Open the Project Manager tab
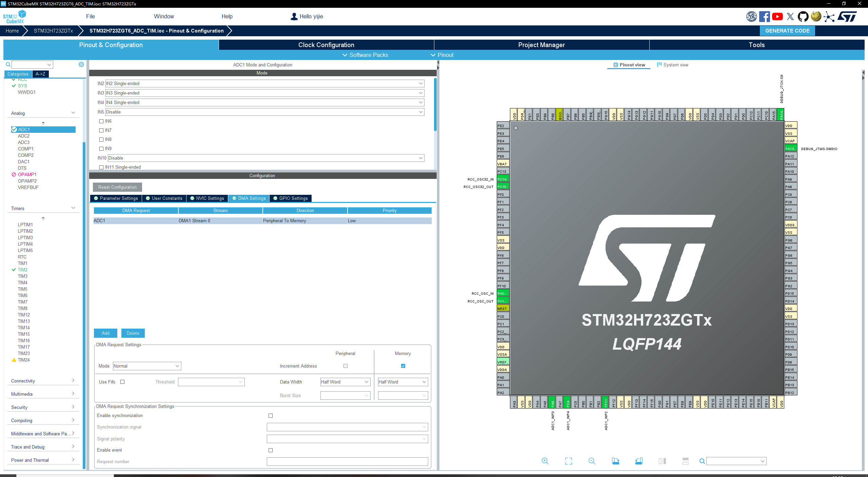The height and width of the screenshot is (477, 868). tap(541, 45)
